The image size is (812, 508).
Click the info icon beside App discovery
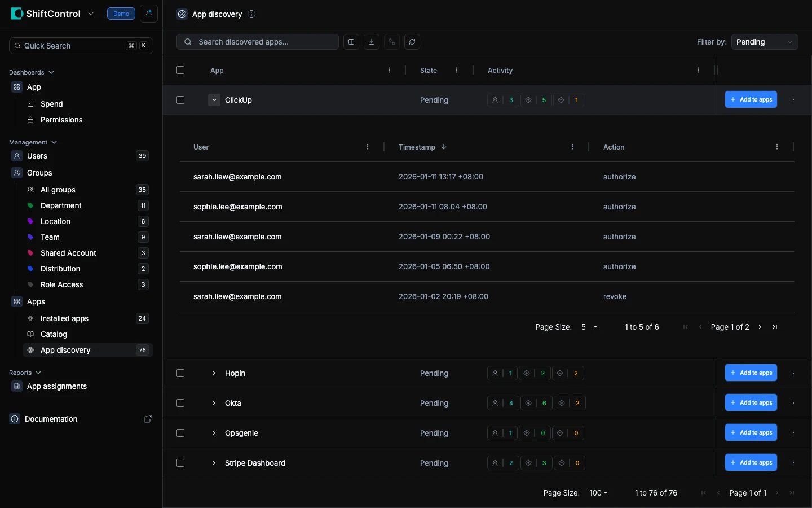pyautogui.click(x=251, y=14)
